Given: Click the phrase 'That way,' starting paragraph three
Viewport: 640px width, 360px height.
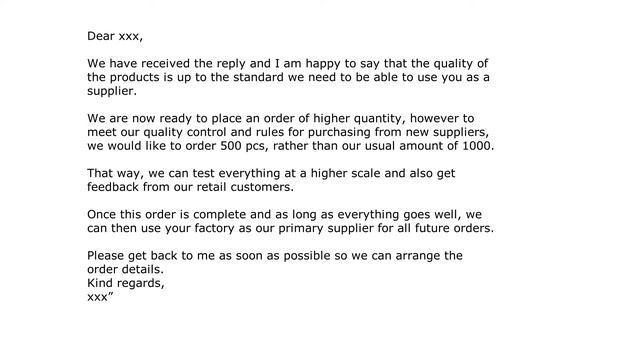Looking at the screenshot, I should (x=116, y=173).
